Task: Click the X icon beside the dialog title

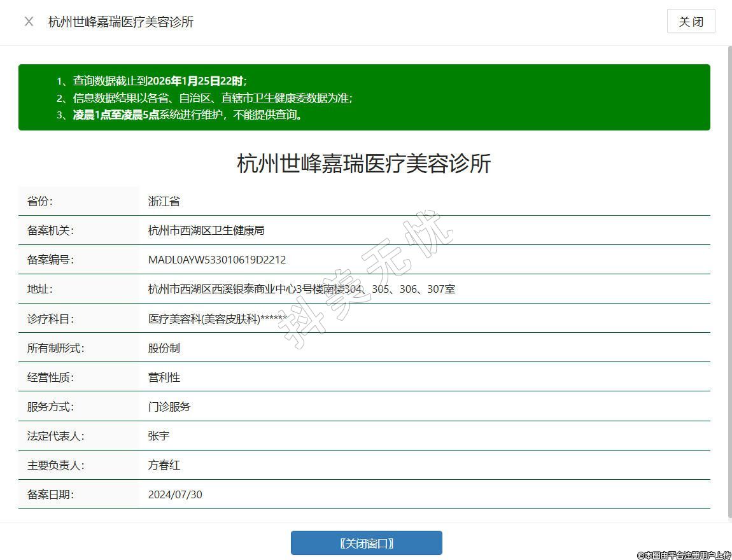Action: (x=29, y=22)
